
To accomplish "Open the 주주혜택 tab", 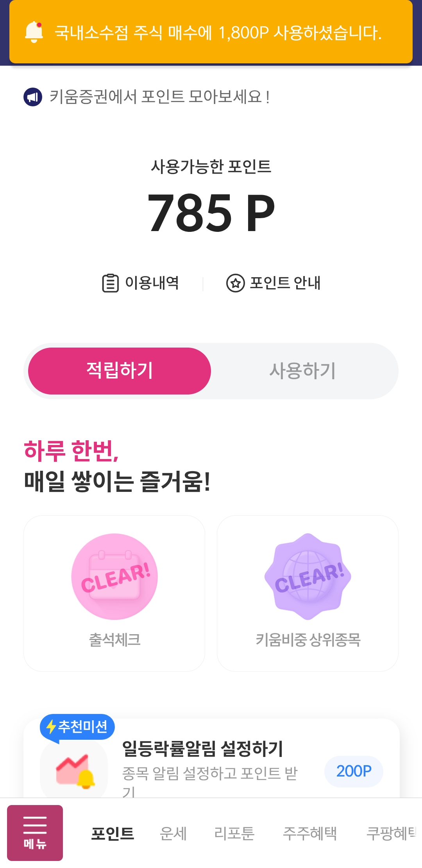I will pyautogui.click(x=309, y=834).
